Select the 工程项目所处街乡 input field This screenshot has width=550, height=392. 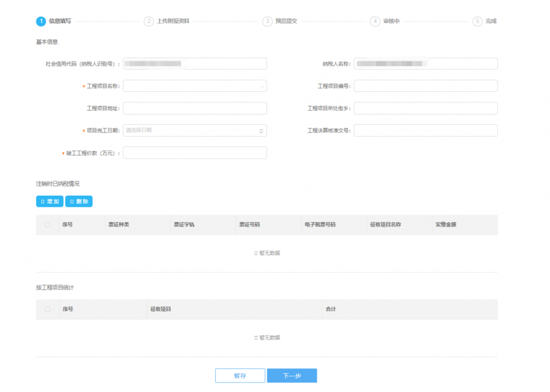coord(426,108)
